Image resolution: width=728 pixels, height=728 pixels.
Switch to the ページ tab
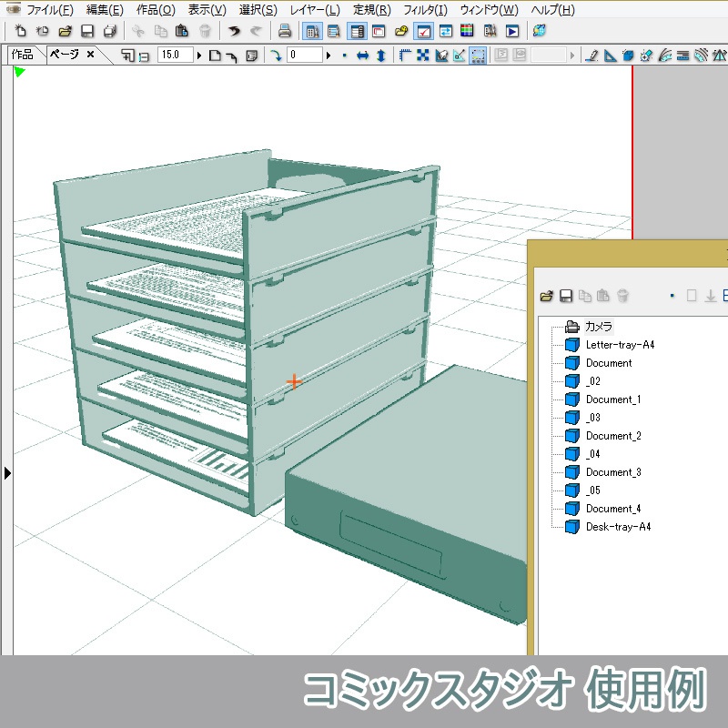tap(62, 54)
